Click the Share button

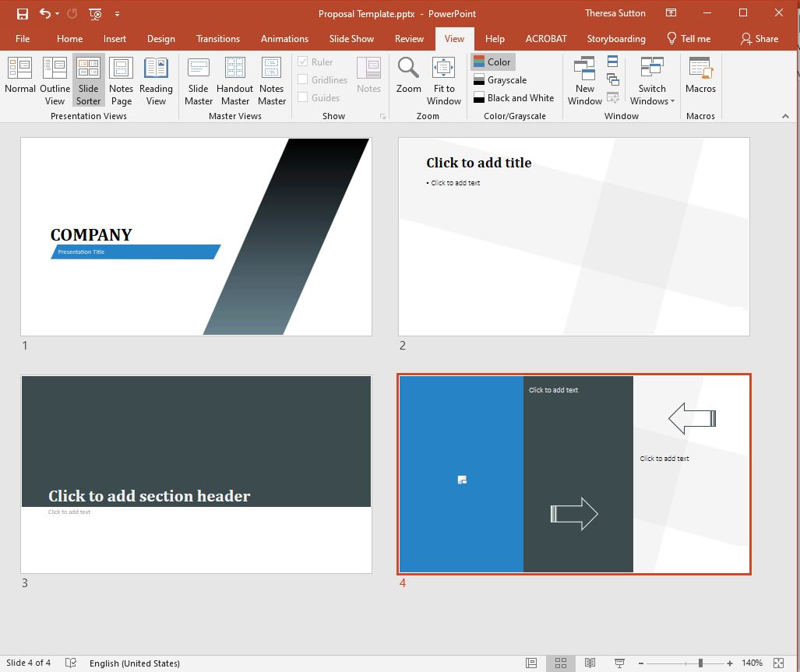pyautogui.click(x=759, y=39)
